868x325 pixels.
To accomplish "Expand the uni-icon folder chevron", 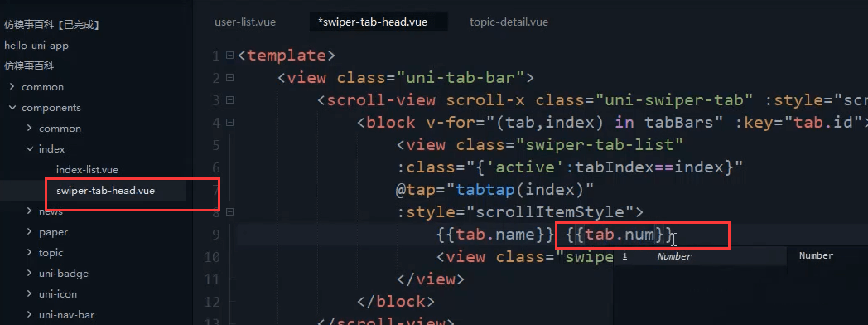I will pos(29,294).
